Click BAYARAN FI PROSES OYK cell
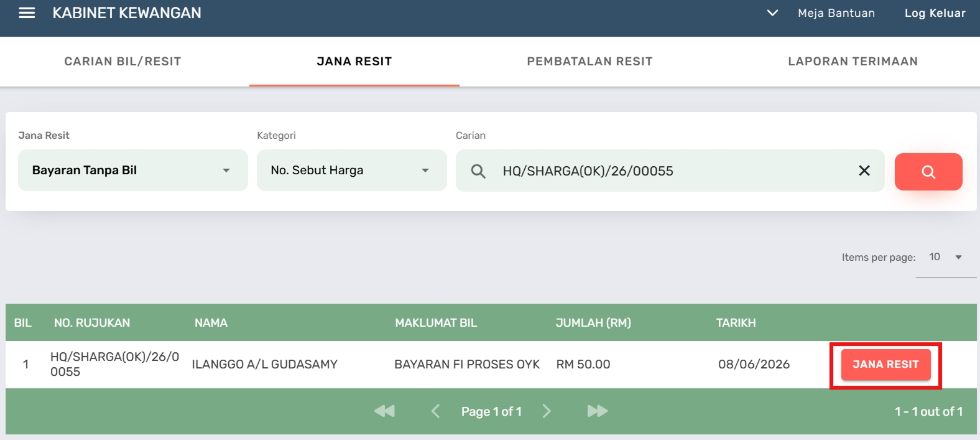 click(467, 364)
